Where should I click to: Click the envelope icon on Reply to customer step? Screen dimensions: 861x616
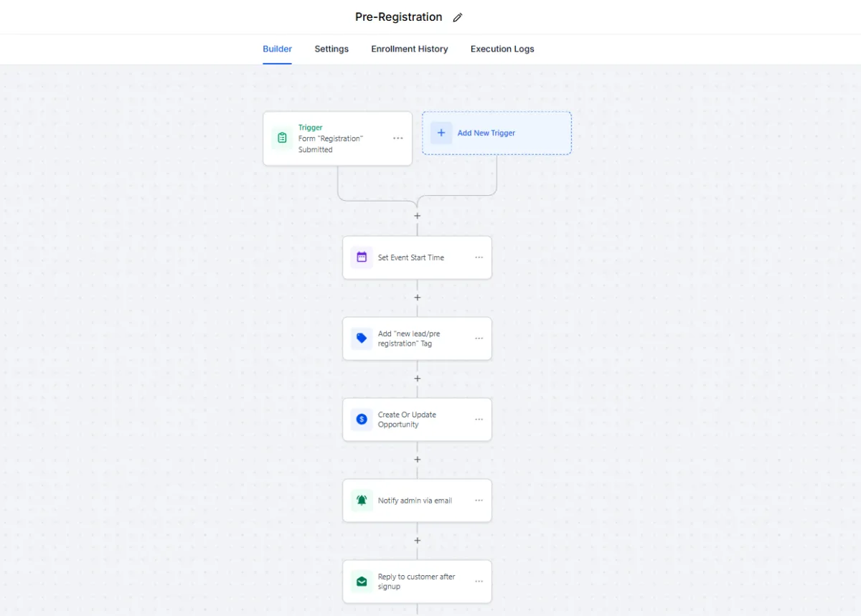click(x=362, y=582)
